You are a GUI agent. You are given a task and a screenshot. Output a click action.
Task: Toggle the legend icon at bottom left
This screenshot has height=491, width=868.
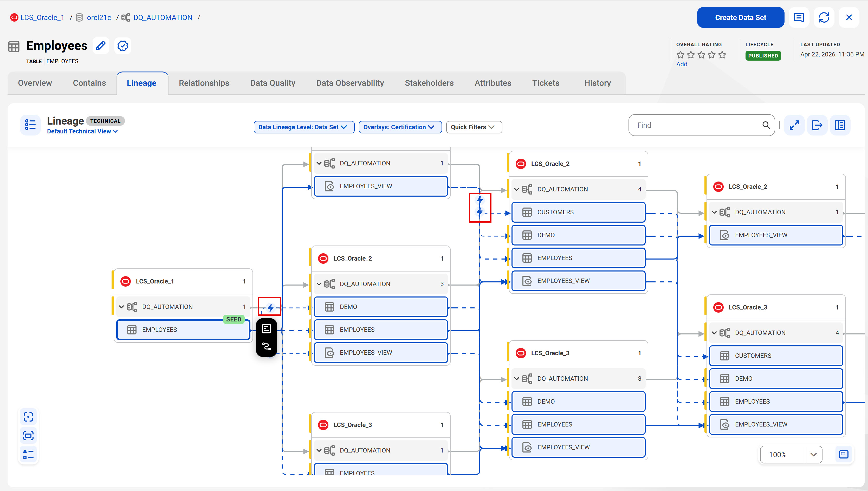(x=28, y=454)
